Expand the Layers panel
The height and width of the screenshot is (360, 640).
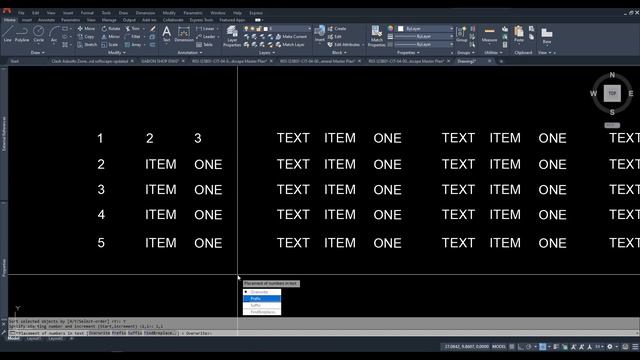[267, 53]
